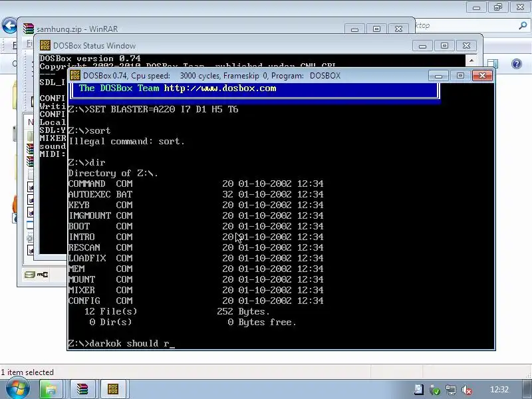This screenshot has width=532, height=399.
Task: Toggle the Explorer preview pane icon
Action: 492,63
